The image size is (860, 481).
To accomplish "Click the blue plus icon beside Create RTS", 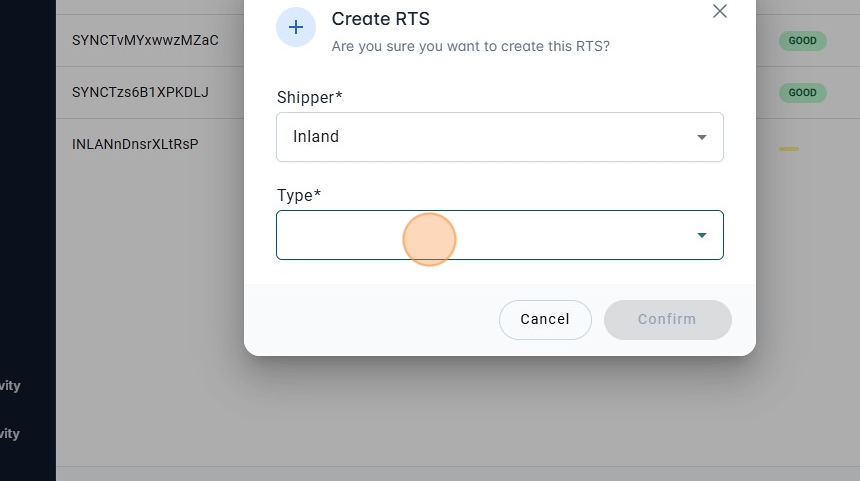I will pyautogui.click(x=295, y=28).
